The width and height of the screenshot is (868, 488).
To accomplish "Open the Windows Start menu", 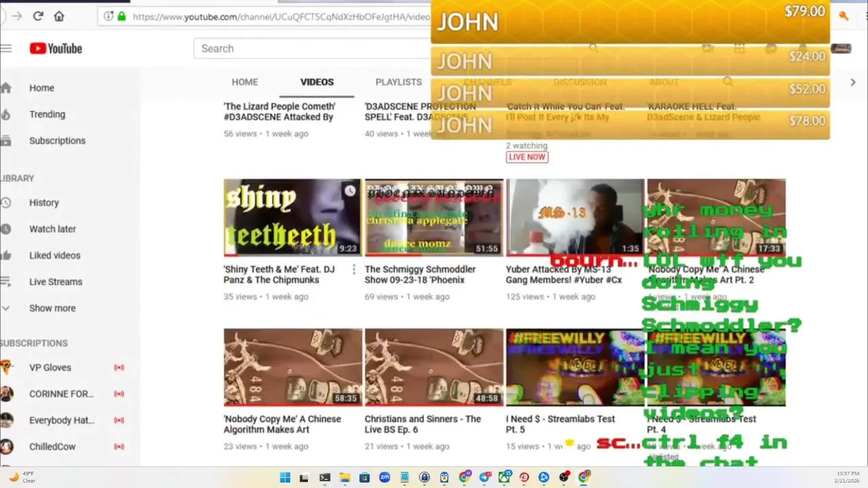I will (285, 478).
